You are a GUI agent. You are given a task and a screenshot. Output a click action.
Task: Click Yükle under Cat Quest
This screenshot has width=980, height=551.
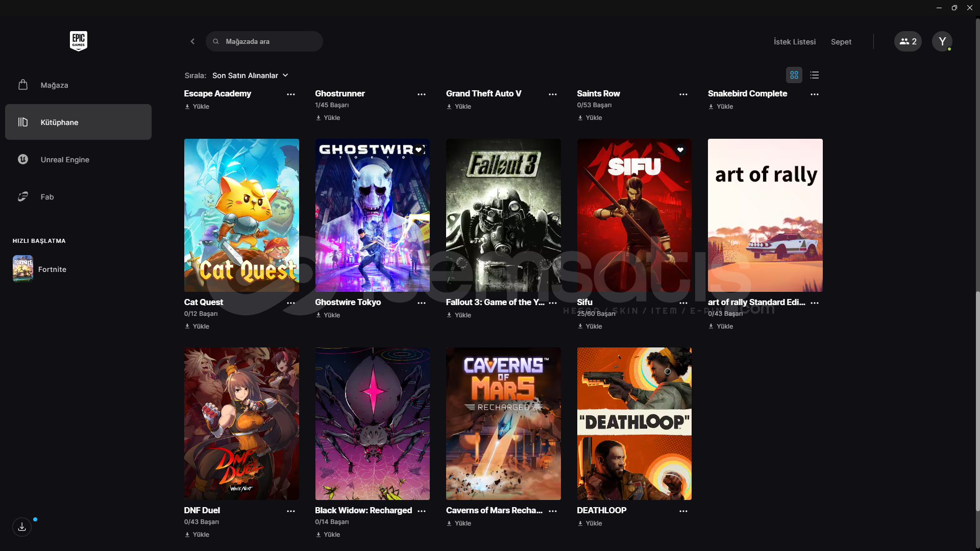[x=197, y=327]
